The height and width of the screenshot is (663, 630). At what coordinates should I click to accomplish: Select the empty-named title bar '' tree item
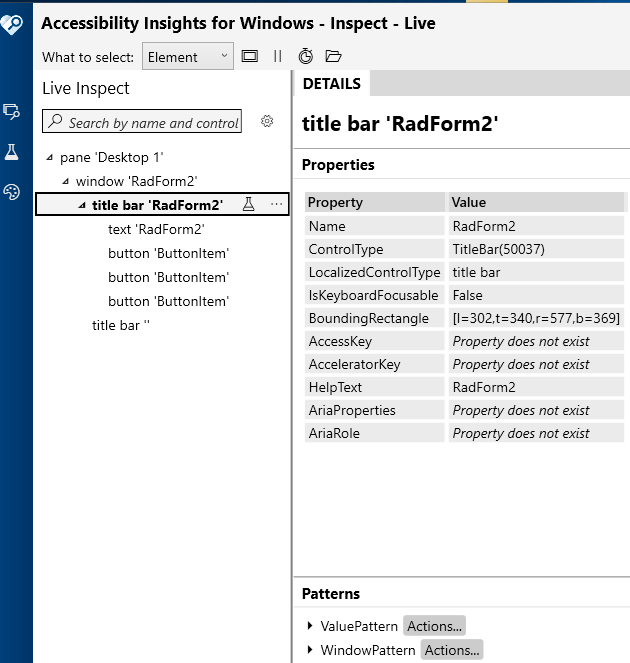(121, 325)
